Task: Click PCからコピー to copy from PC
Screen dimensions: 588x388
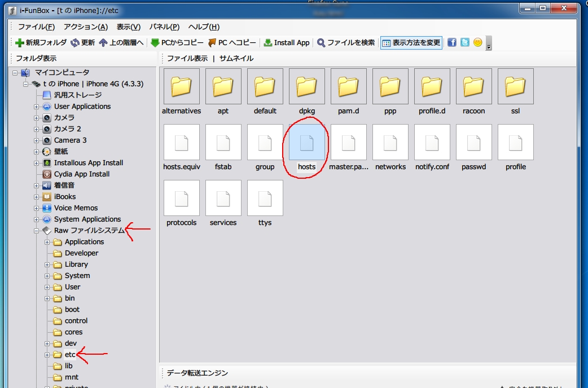Action: 177,43
